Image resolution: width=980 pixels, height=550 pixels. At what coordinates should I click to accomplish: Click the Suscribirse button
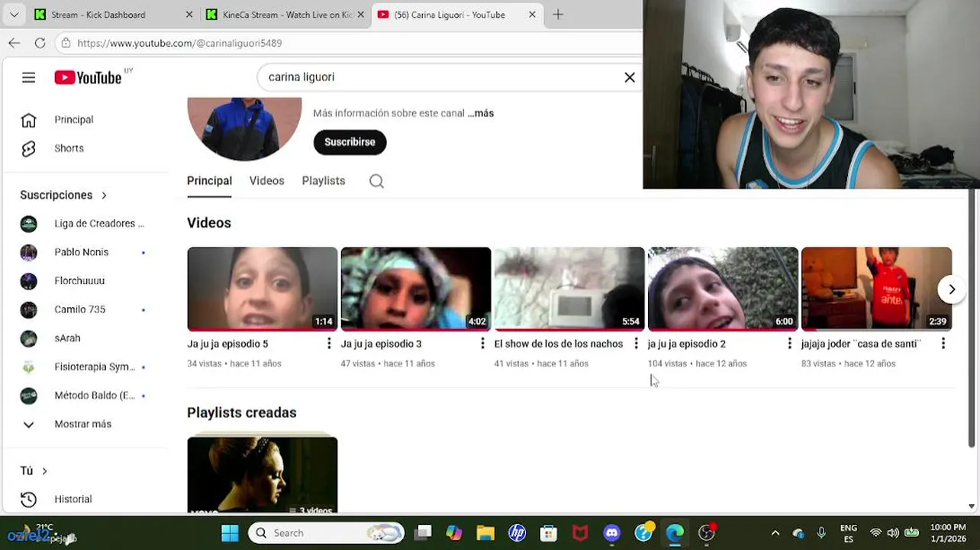350,142
